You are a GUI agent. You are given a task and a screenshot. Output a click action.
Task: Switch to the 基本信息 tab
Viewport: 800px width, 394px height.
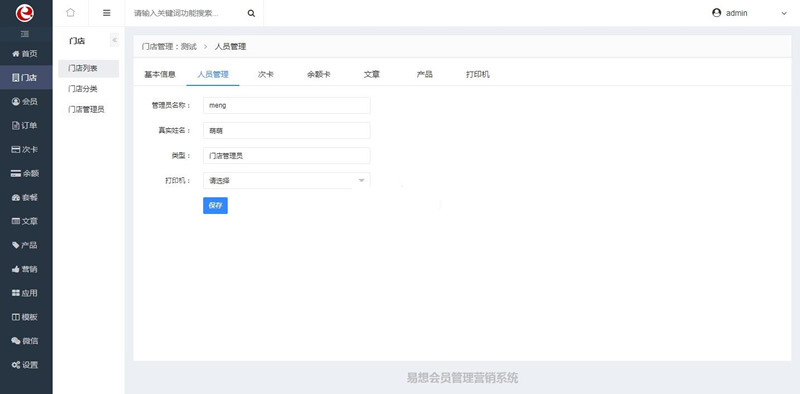click(x=160, y=75)
